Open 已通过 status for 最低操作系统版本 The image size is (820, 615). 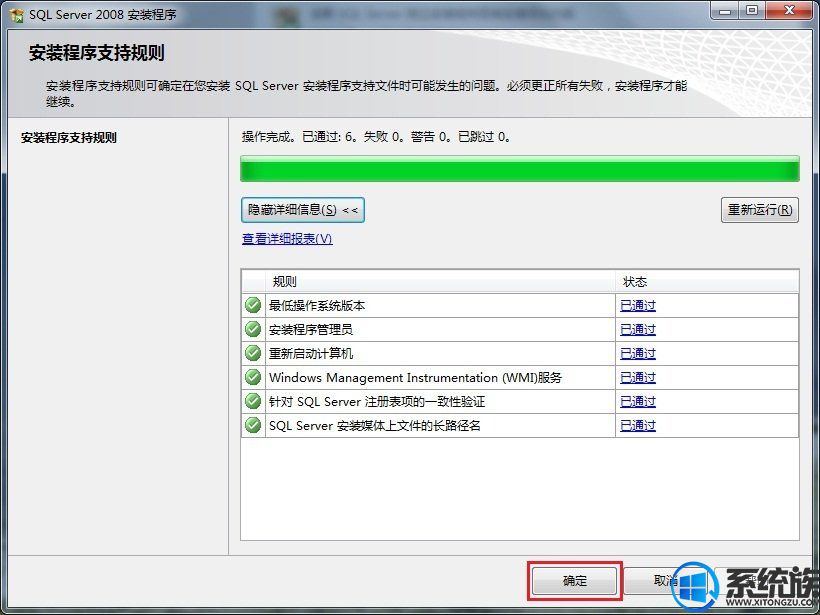coord(637,305)
